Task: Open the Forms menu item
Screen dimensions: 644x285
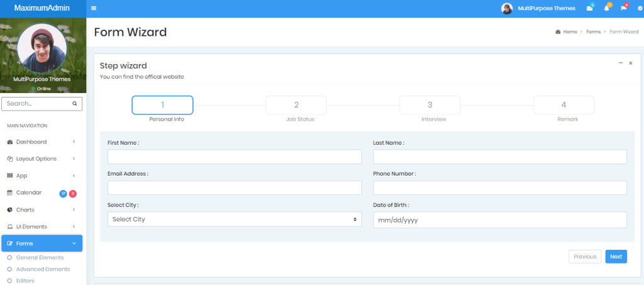Action: coord(42,243)
